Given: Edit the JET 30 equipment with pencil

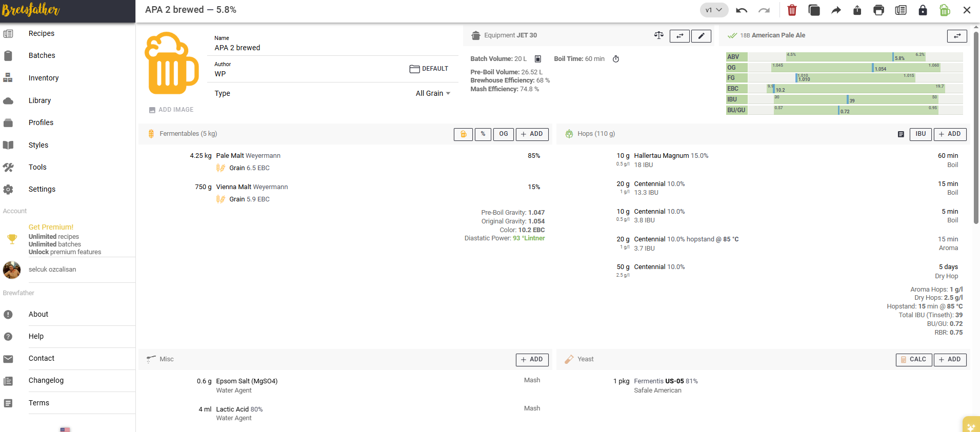Looking at the screenshot, I should pos(701,36).
